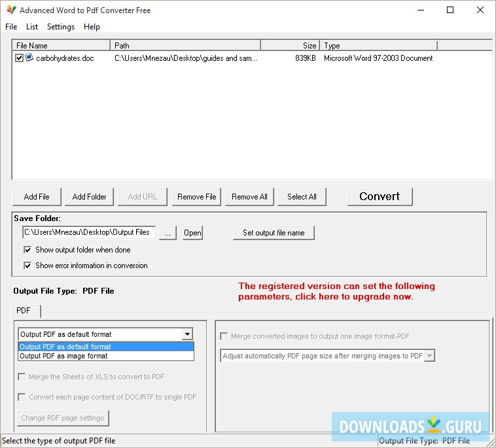496x448 pixels.
Task: Sort list by Size column header
Action: (290, 46)
